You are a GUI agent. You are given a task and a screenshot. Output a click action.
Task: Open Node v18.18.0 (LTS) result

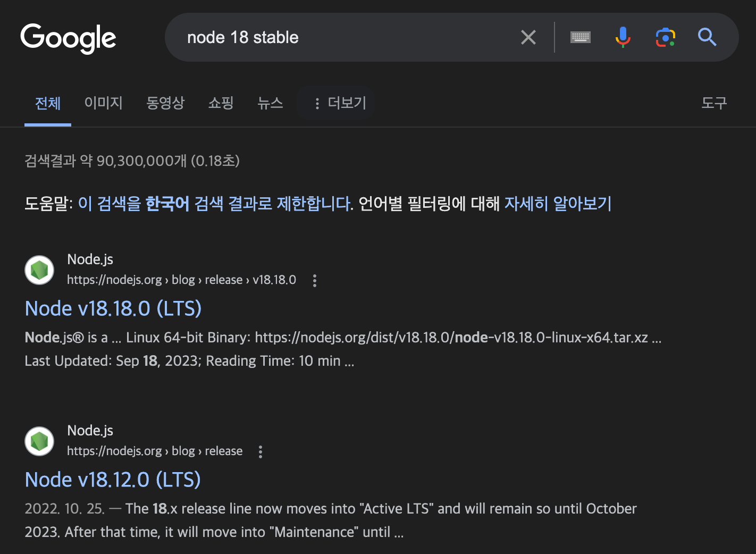(x=113, y=308)
